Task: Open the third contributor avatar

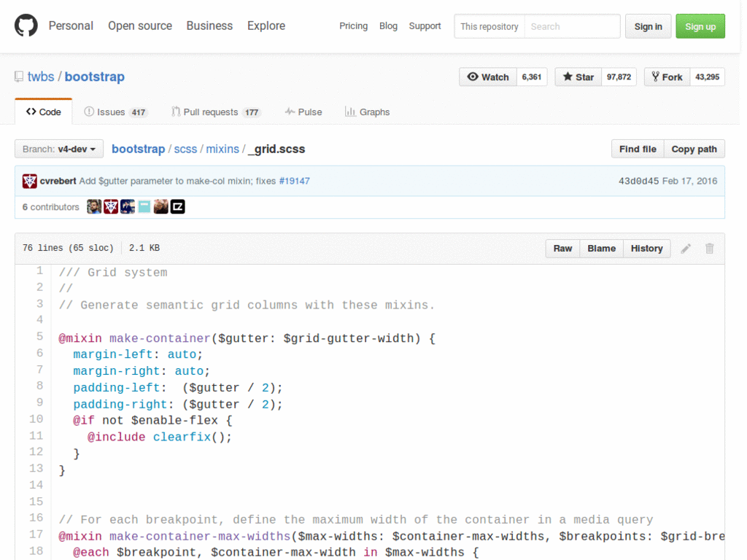Action: (x=127, y=206)
